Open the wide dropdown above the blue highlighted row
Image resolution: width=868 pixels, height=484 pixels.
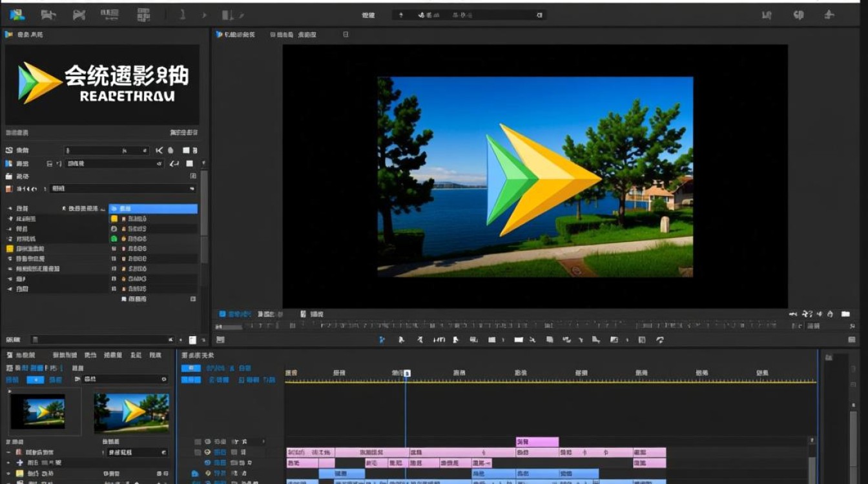tap(123, 188)
